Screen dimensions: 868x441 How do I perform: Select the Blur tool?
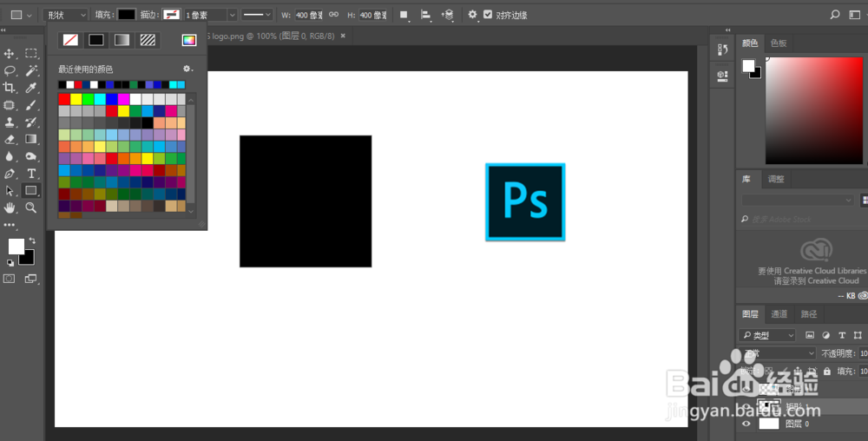pyautogui.click(x=10, y=156)
